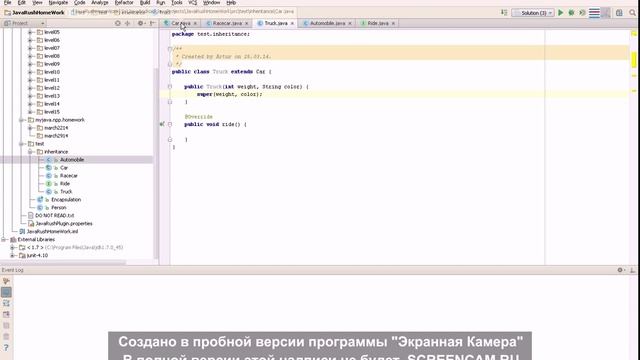
Task: Toggle highlighted Event Log sidebar button
Action: 6,292
